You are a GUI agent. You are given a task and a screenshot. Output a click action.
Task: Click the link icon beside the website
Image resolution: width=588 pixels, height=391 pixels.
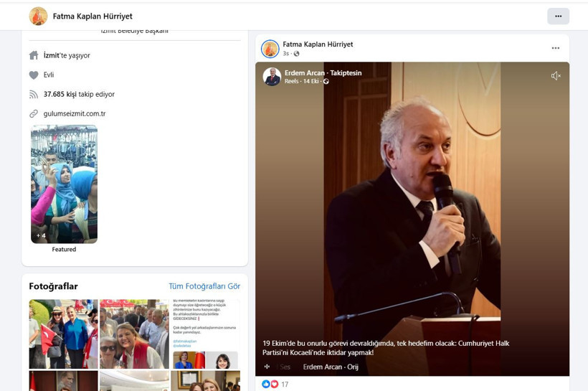click(x=34, y=113)
